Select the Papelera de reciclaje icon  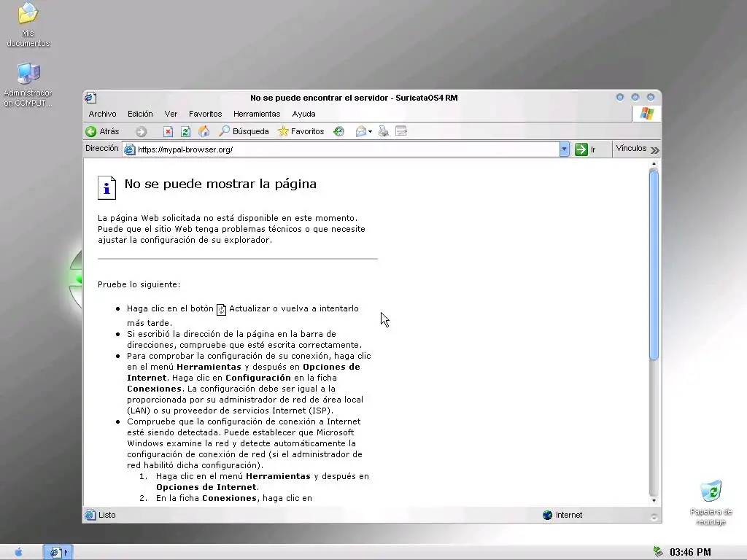(711, 503)
